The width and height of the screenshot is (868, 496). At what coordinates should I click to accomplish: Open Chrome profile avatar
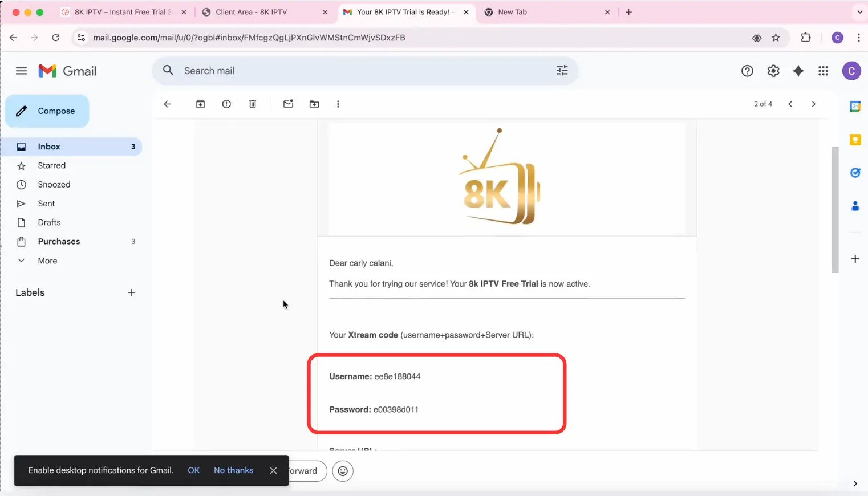(837, 38)
